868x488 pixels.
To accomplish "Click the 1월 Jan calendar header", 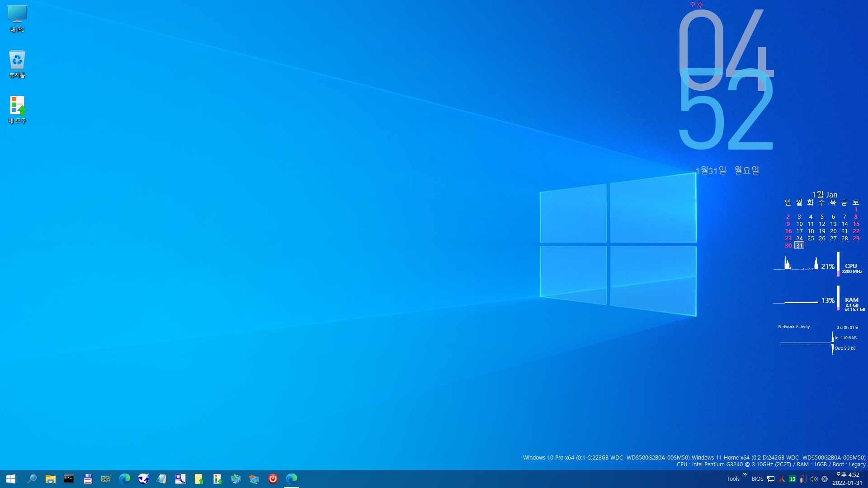I will coord(825,195).
